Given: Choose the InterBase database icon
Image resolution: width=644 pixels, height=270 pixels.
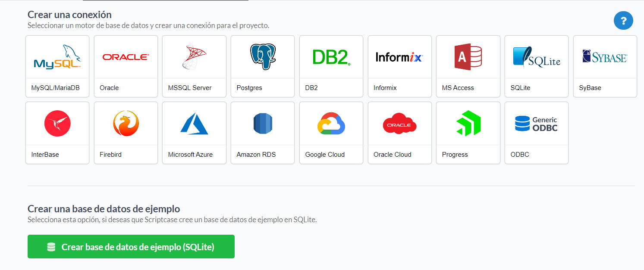Looking at the screenshot, I should (x=57, y=133).
